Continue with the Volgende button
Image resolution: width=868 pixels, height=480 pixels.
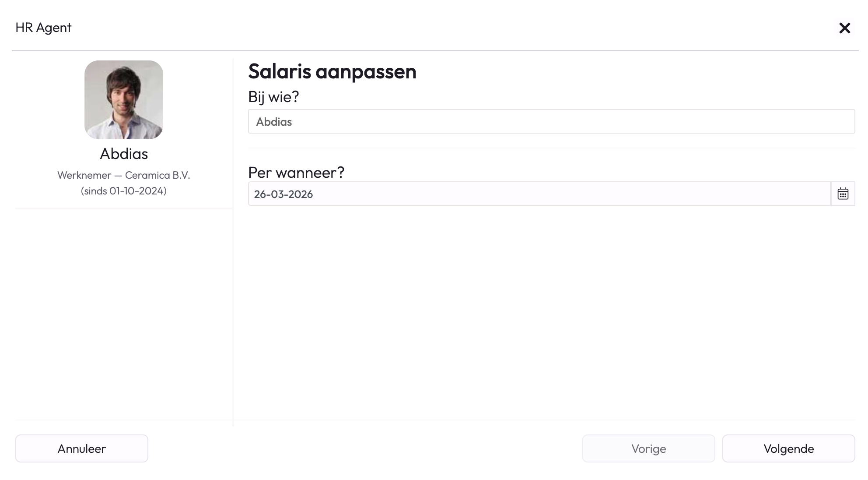[x=788, y=448]
